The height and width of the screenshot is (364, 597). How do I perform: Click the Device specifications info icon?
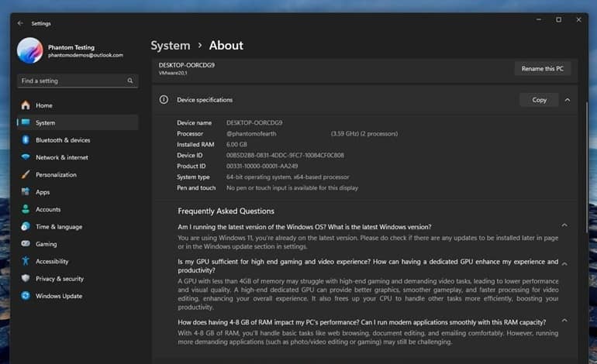tap(164, 100)
